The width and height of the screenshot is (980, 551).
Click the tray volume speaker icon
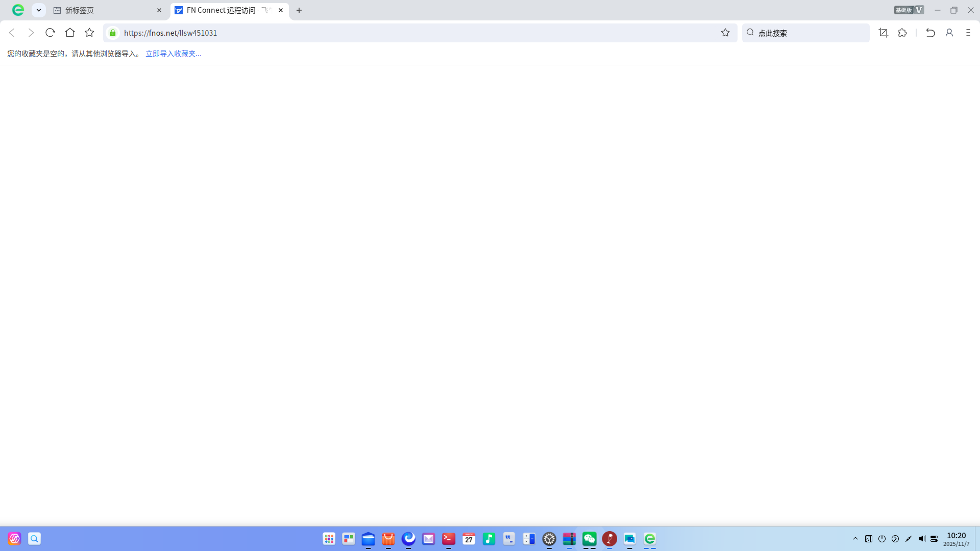922,539
